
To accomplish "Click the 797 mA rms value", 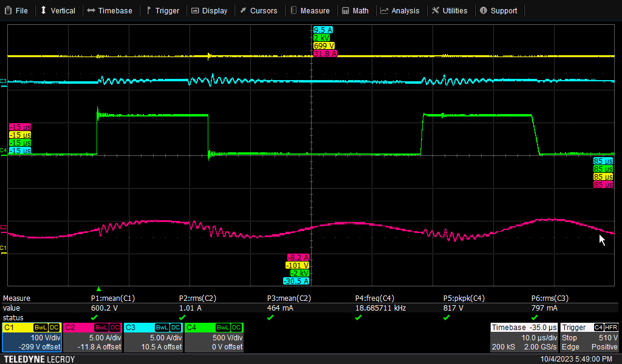I will [x=544, y=308].
